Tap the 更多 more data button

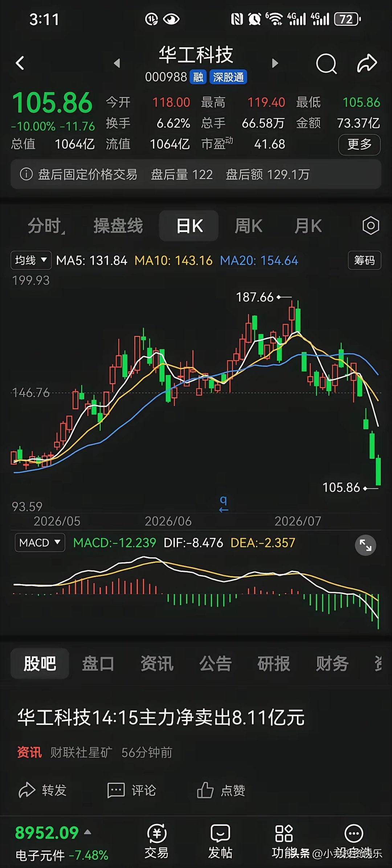pos(359,145)
